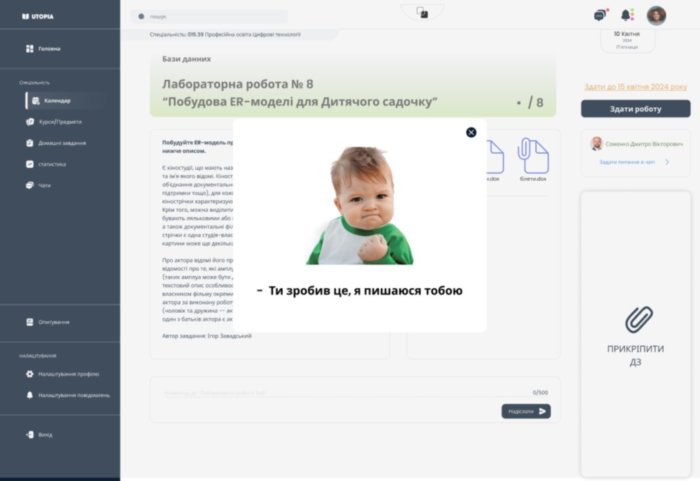This screenshot has width=700, height=481.
Task: Click 'Задати питання в чат' link
Action: tap(628, 162)
